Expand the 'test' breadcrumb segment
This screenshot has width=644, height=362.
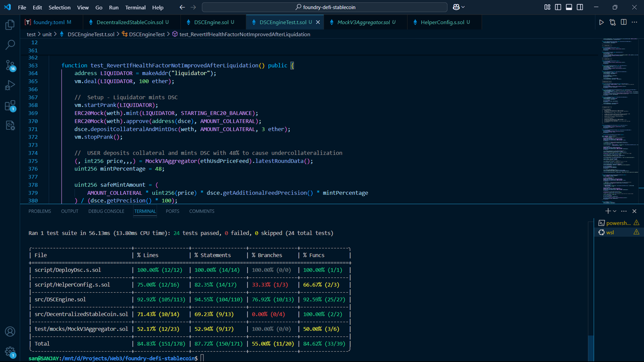tap(31, 34)
